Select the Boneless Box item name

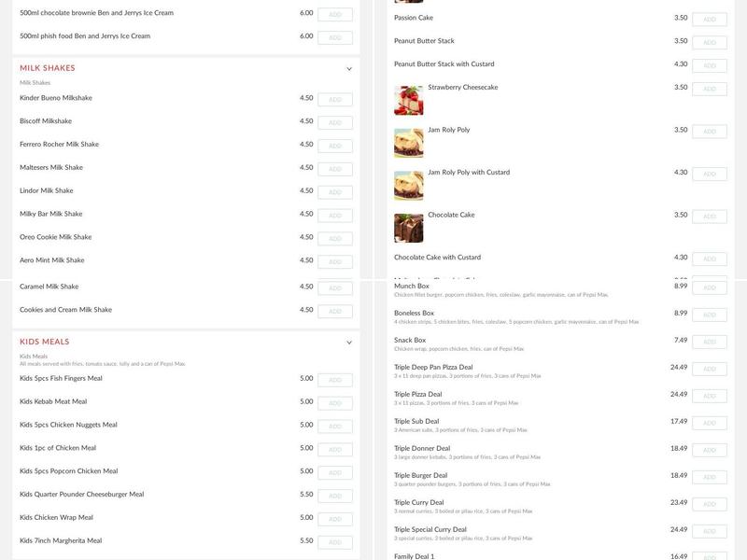(414, 313)
